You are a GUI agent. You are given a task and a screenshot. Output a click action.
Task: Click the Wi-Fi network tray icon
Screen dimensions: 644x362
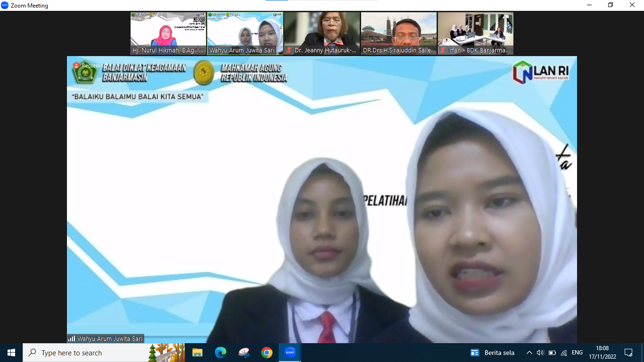click(x=564, y=353)
